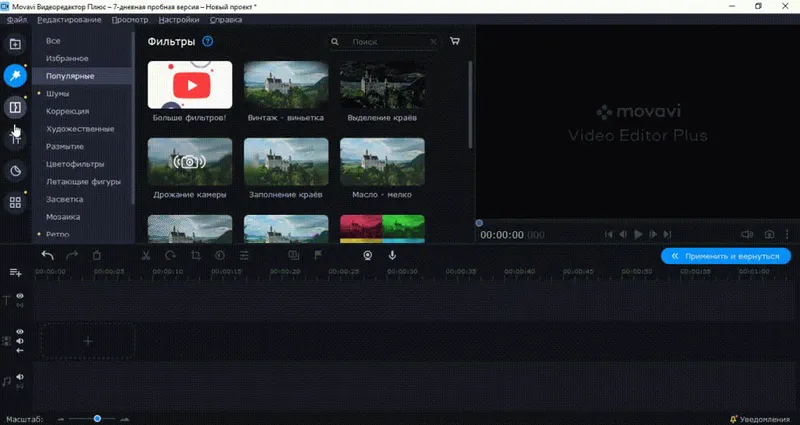
Task: Open player three-dots options menu
Action: [787, 234]
